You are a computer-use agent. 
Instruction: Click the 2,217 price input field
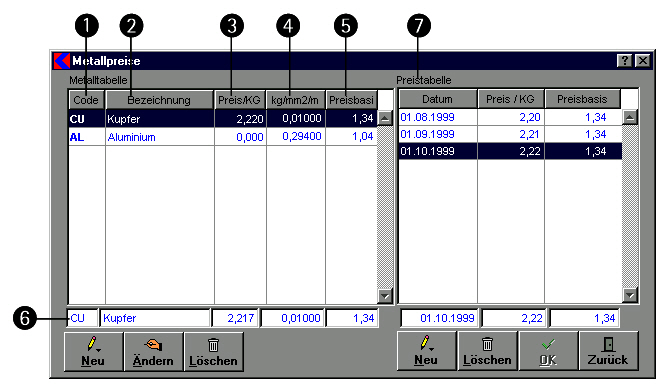click(236, 318)
